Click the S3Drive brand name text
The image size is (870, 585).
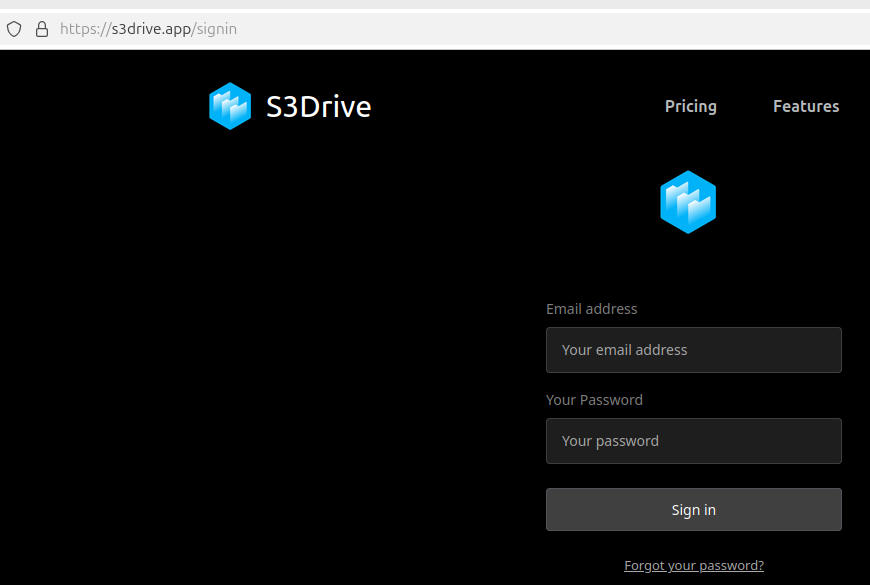tap(318, 107)
